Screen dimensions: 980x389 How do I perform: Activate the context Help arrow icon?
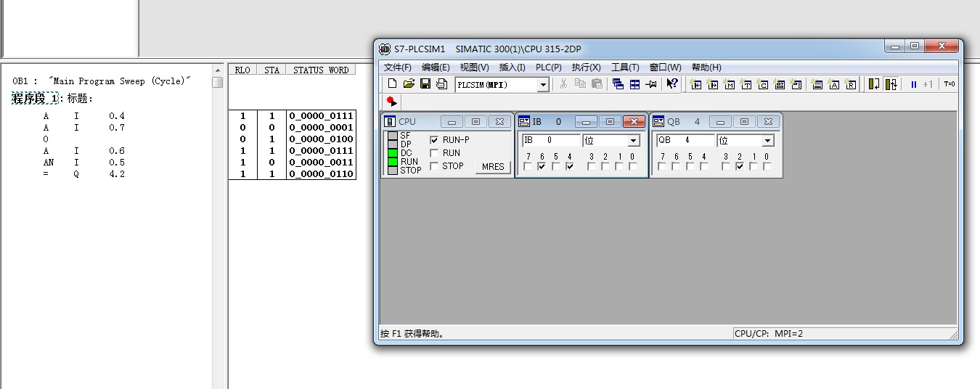(672, 84)
